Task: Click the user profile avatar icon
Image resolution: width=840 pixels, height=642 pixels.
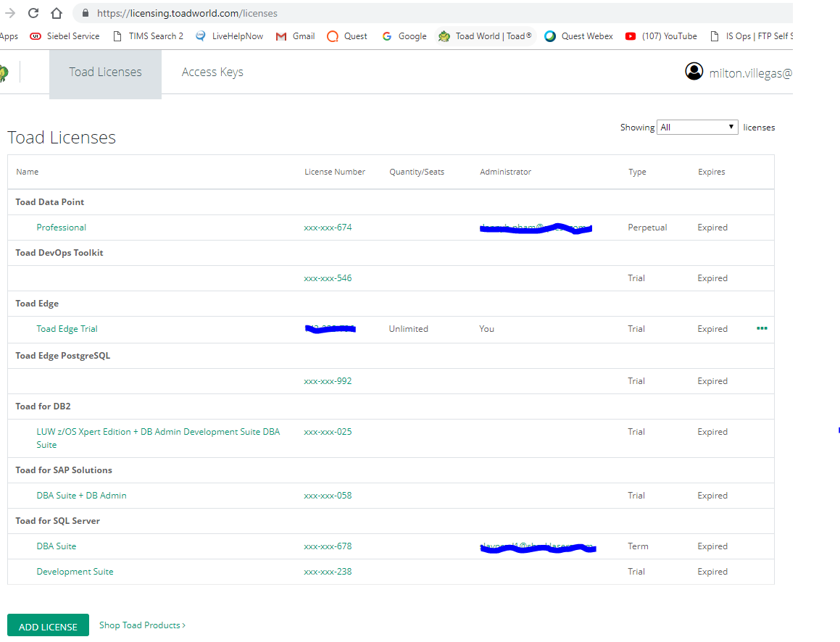Action: pos(694,71)
